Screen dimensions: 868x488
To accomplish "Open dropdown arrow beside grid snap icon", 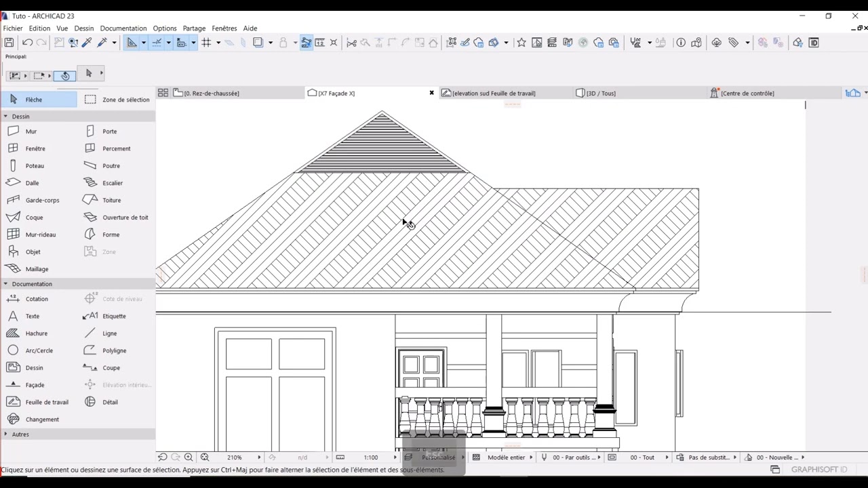I will click(x=218, y=43).
